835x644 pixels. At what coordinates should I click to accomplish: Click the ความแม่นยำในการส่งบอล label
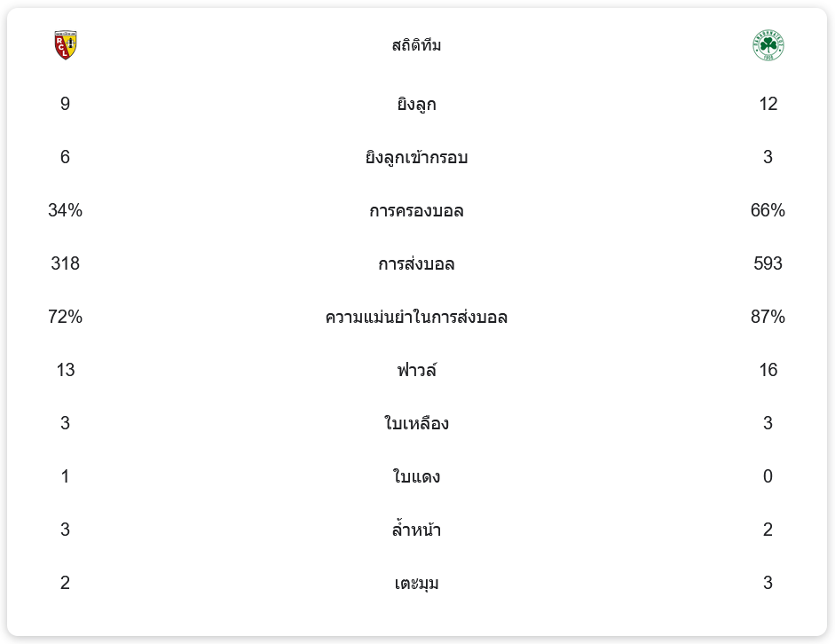pyautogui.click(x=416, y=318)
